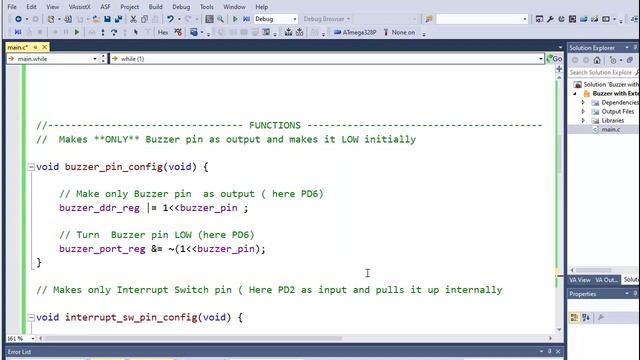Screen dimensions: 640x360
Task: Expand the Dependencies node
Action: tap(583, 102)
